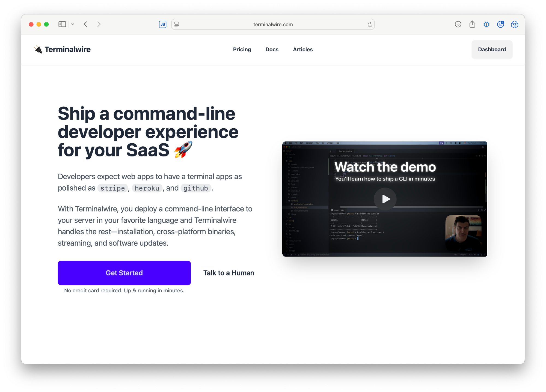Screen dimensions: 546x392
Task: Play the Watch the demo video
Action: click(385, 199)
